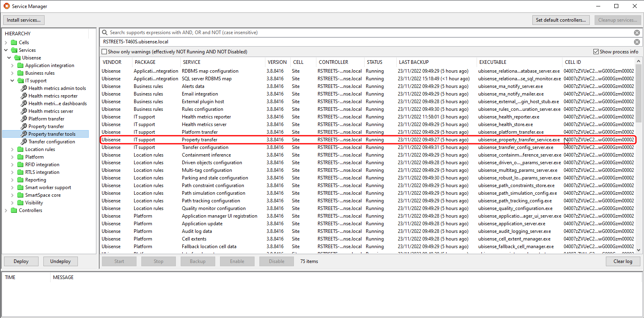Enable Show only warnings checkbox

coord(104,52)
